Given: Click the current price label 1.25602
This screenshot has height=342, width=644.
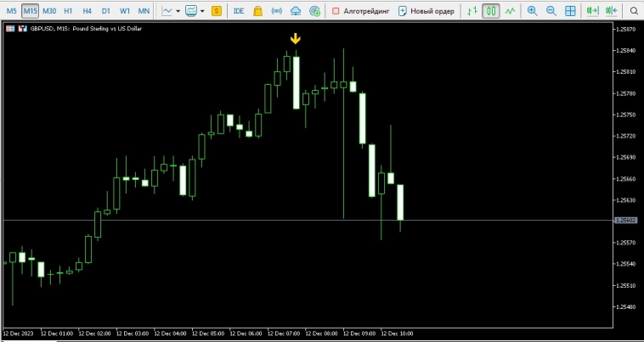Looking at the screenshot, I should point(625,220).
